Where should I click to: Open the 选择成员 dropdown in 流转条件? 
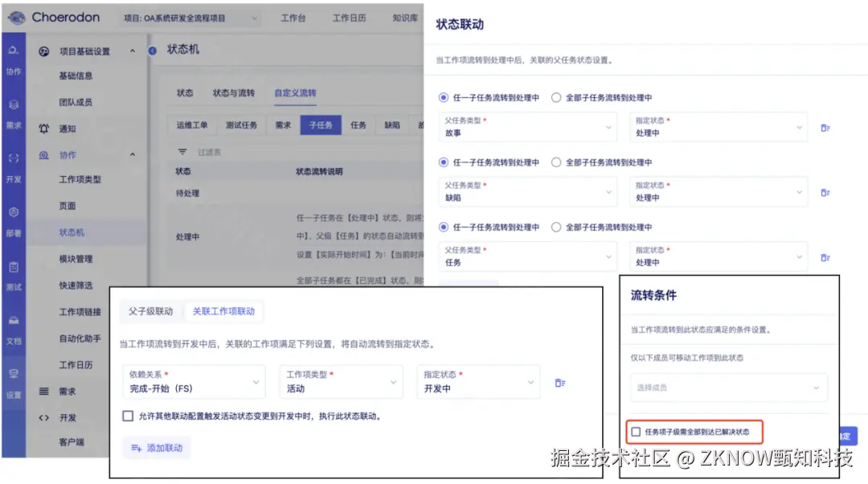pyautogui.click(x=728, y=387)
